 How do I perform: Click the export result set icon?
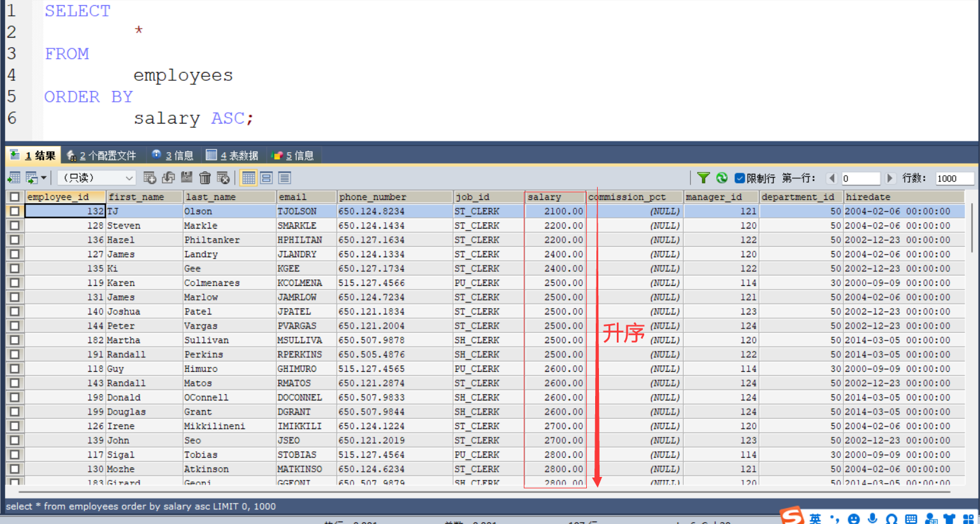point(13,178)
